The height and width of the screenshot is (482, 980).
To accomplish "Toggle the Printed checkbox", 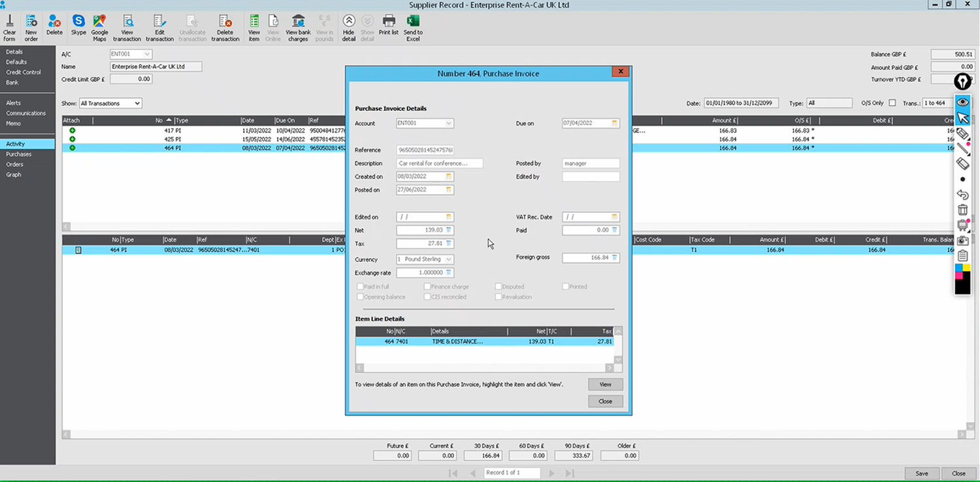I will [x=565, y=287].
